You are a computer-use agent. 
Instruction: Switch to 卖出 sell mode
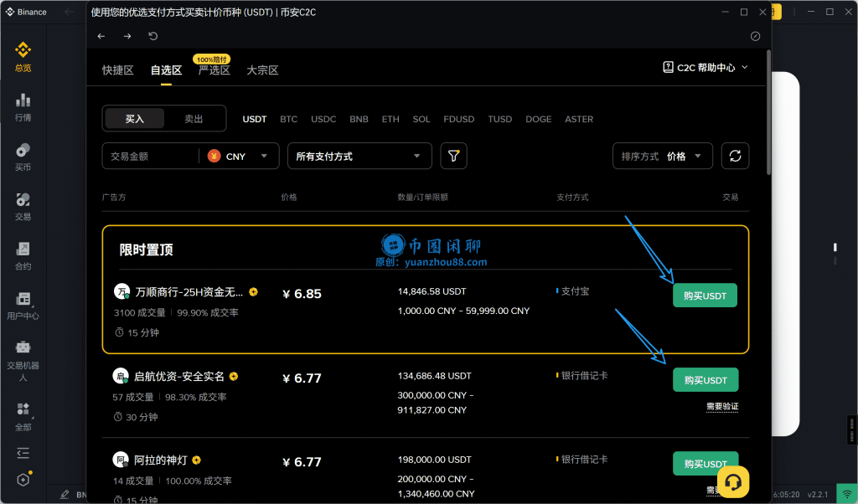coord(194,119)
